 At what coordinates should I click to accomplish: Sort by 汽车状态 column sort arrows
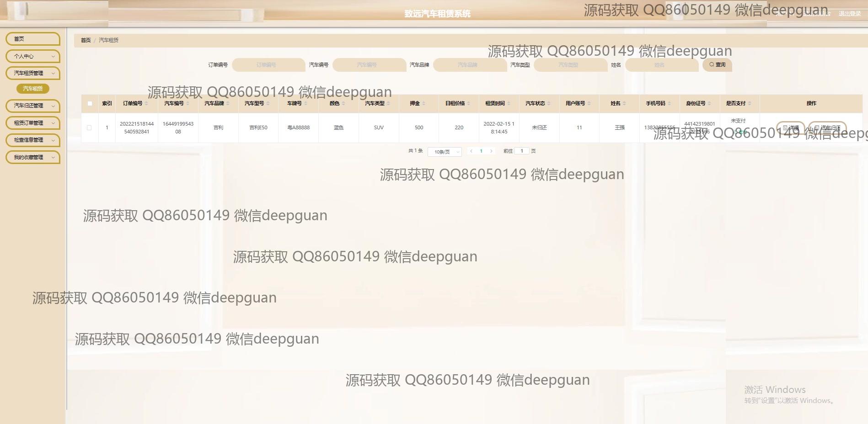click(x=549, y=104)
